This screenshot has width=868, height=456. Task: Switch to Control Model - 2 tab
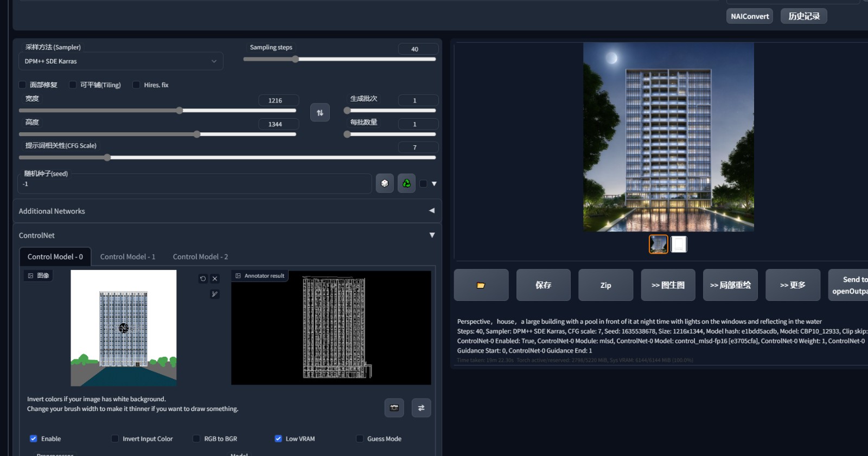(x=200, y=256)
